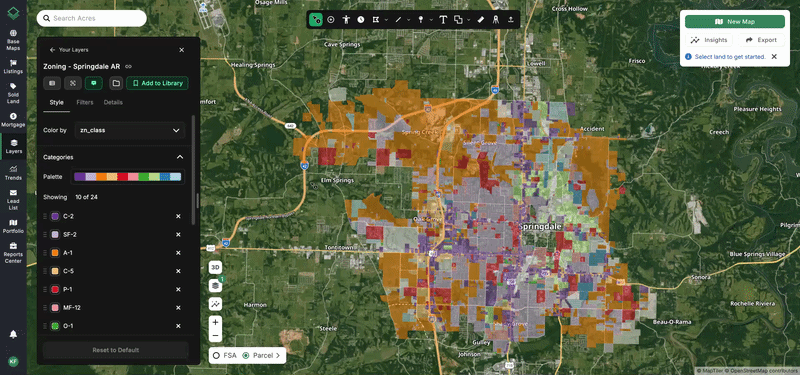Open map layers stack button

point(215,286)
